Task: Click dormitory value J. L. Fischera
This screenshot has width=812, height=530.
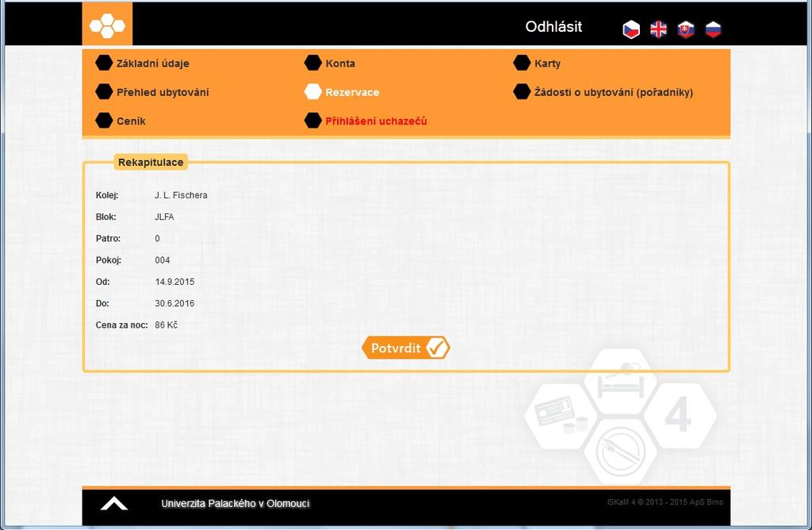Action: point(181,195)
